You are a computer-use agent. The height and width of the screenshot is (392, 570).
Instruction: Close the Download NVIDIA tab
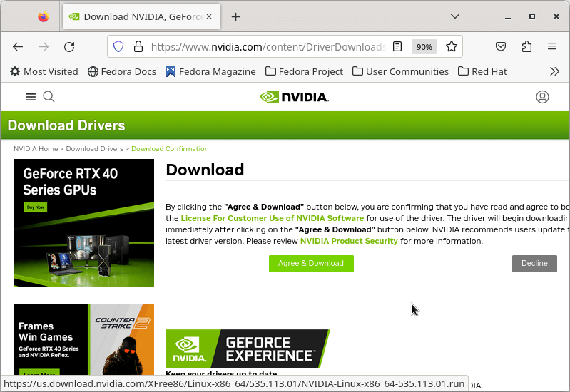(x=209, y=16)
